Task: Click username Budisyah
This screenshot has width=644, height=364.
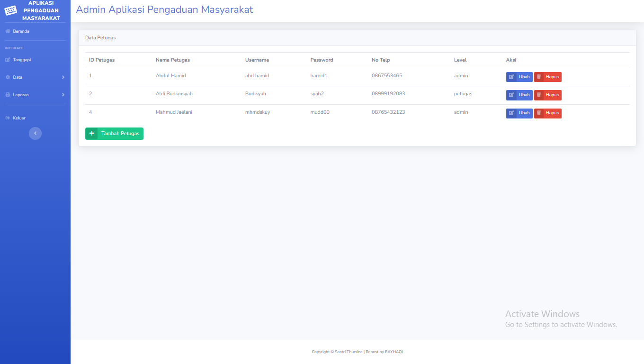Action: 256,94
